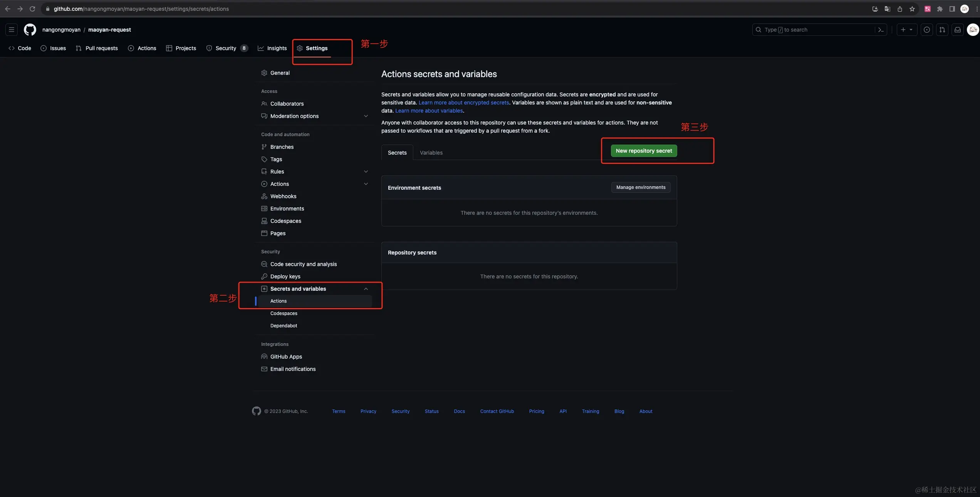Open the Security repository tab
The height and width of the screenshot is (497, 980).
227,48
